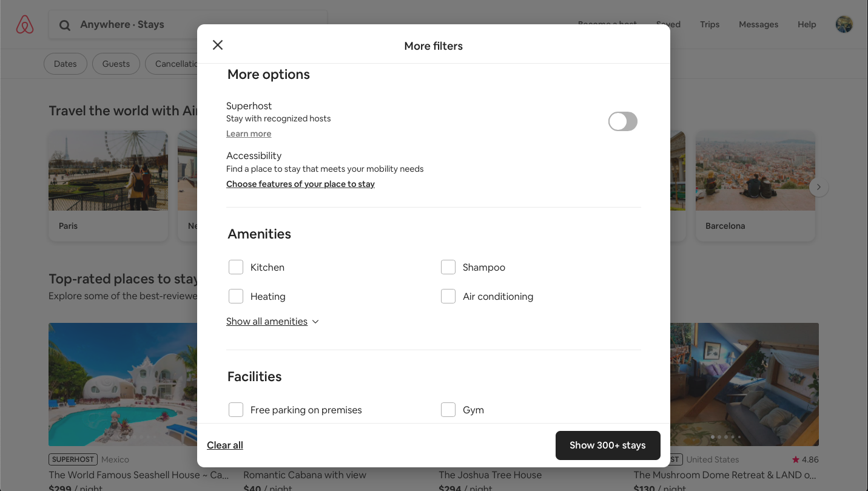Close the More filters dialog with the X
This screenshot has height=491, width=868.
[x=218, y=45]
